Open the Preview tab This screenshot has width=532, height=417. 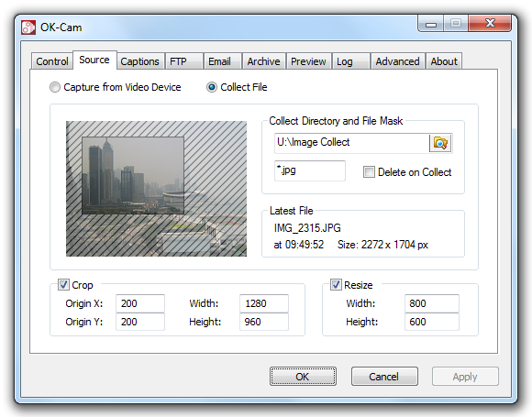click(x=308, y=61)
